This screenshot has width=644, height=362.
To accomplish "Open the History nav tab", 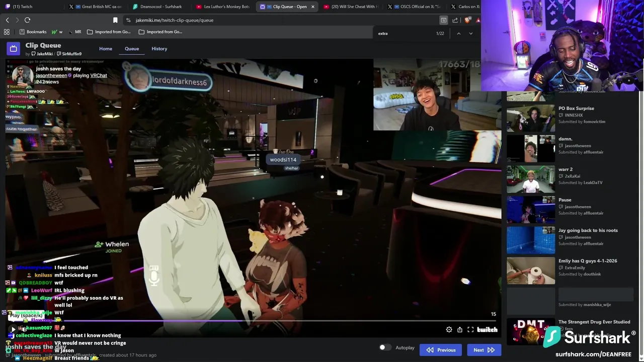I will pyautogui.click(x=159, y=49).
